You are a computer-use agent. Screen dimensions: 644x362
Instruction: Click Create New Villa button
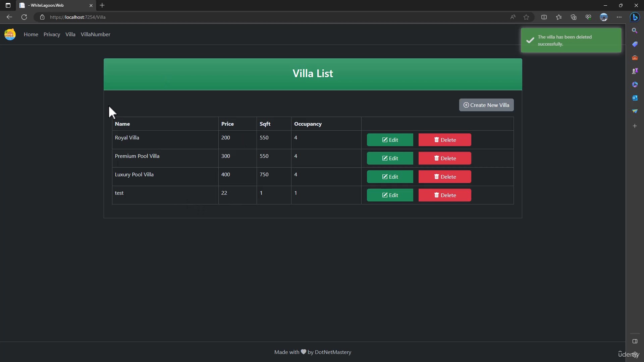pyautogui.click(x=486, y=105)
